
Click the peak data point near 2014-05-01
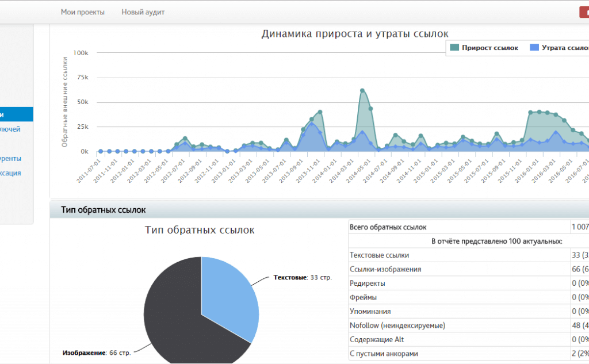click(361, 89)
